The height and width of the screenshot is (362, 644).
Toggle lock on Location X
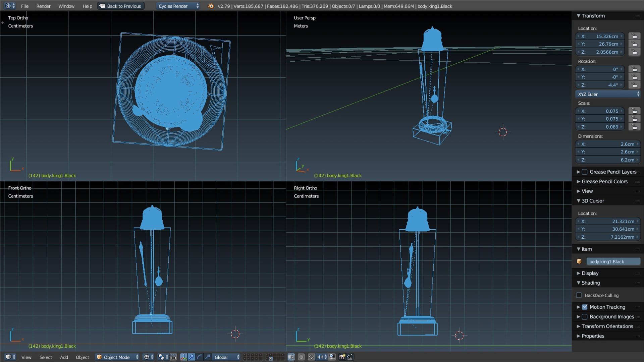(x=634, y=36)
